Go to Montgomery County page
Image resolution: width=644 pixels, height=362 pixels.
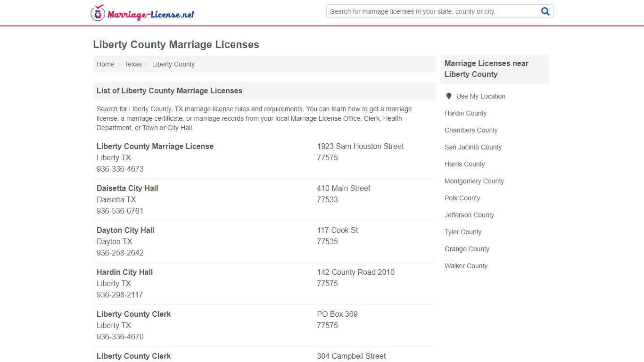[x=474, y=181]
